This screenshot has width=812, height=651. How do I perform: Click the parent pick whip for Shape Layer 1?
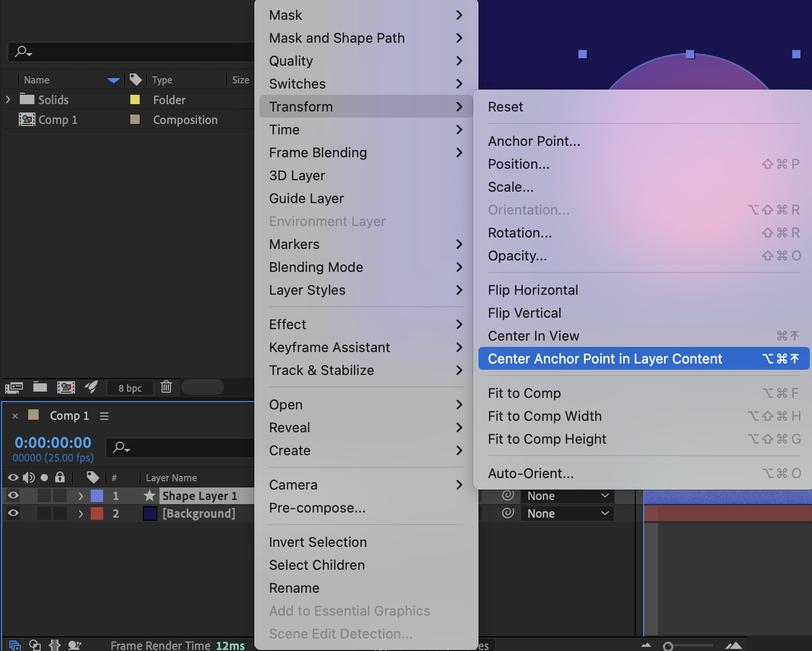[508, 495]
